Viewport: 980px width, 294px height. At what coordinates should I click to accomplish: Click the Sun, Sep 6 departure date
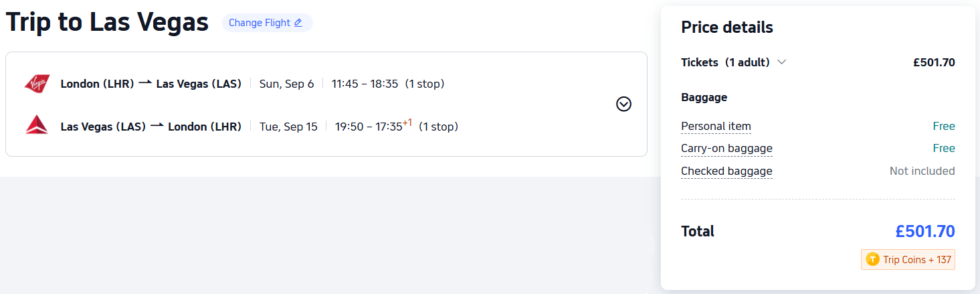[286, 84]
